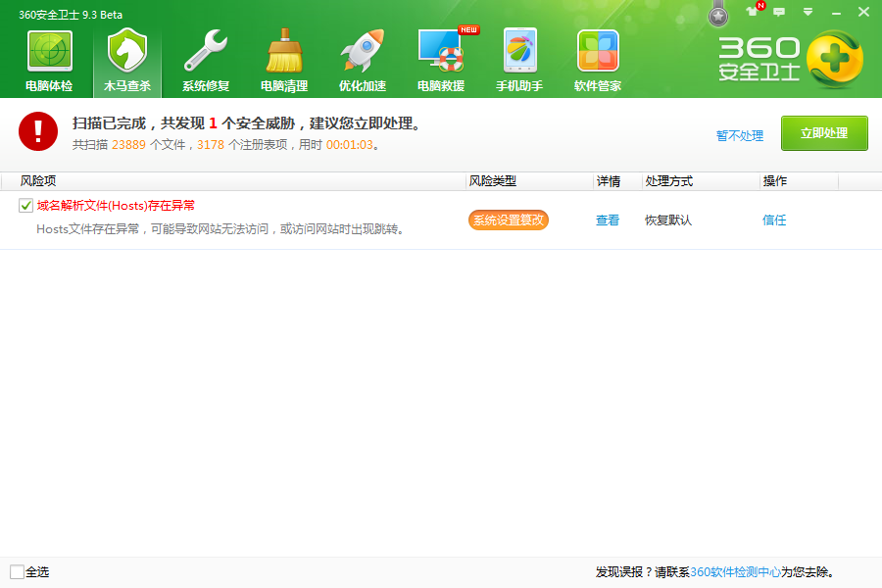This screenshot has height=588, width=882.
Task: Click the 360安全卫士 9.3 Beta title text
Action: [x=71, y=15]
